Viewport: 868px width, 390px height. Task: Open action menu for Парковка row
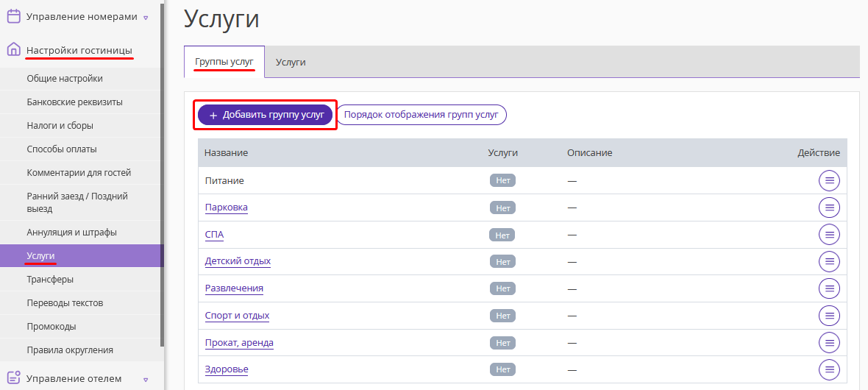point(829,208)
